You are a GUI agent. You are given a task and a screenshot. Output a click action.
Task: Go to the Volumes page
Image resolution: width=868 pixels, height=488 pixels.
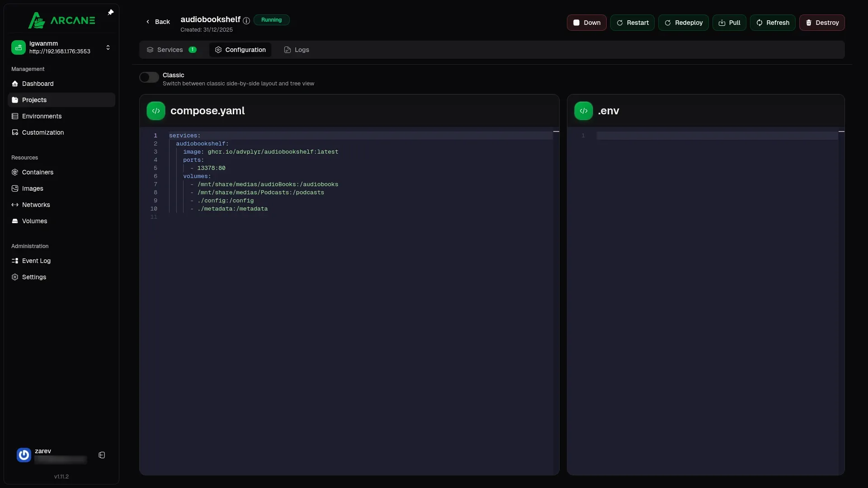[34, 221]
